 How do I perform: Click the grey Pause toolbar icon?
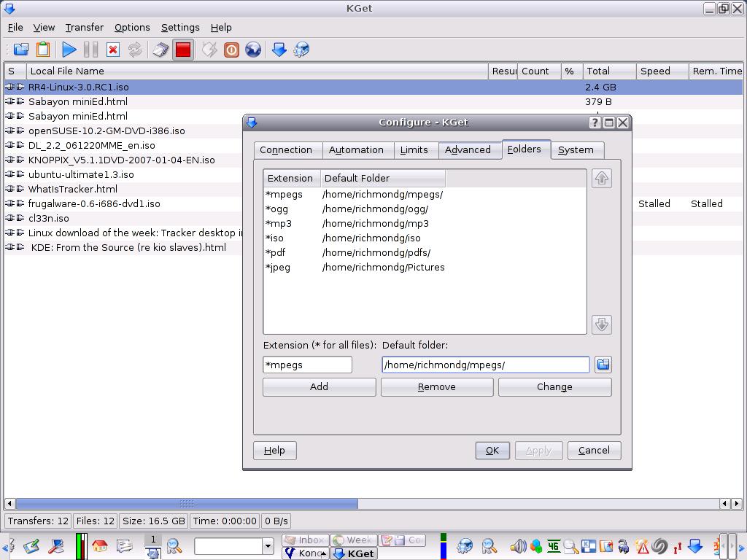coord(90,50)
